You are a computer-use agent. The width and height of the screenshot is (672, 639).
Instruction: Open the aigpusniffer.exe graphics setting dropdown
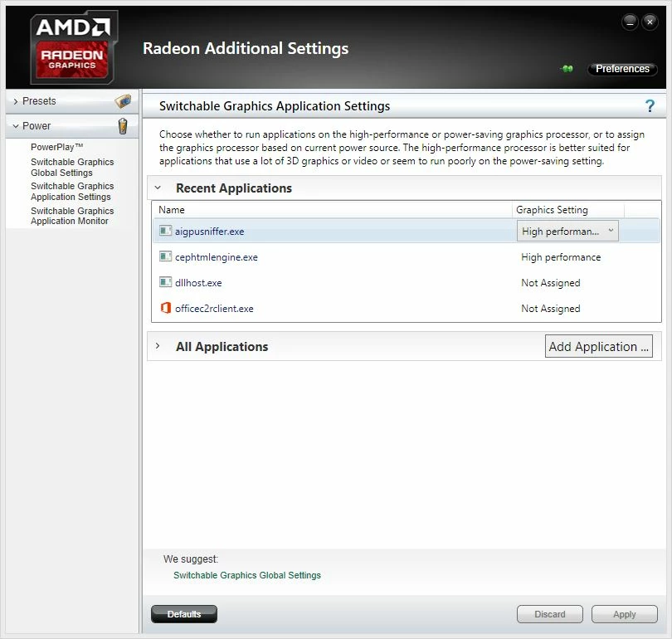pos(567,231)
